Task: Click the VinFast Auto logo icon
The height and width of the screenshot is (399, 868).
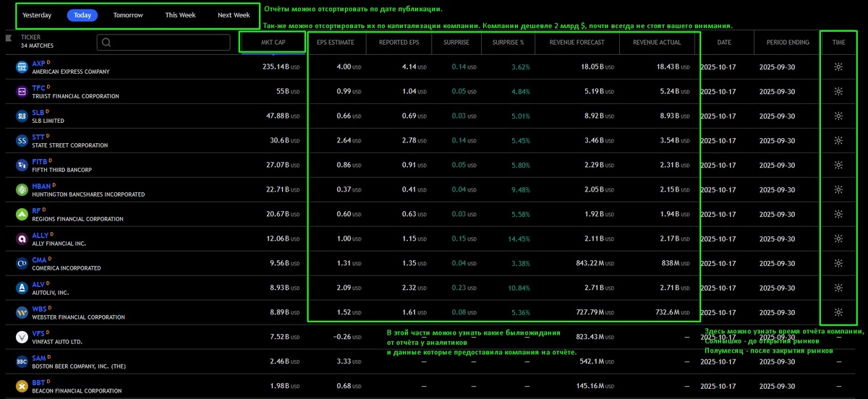Action: pyautogui.click(x=22, y=338)
